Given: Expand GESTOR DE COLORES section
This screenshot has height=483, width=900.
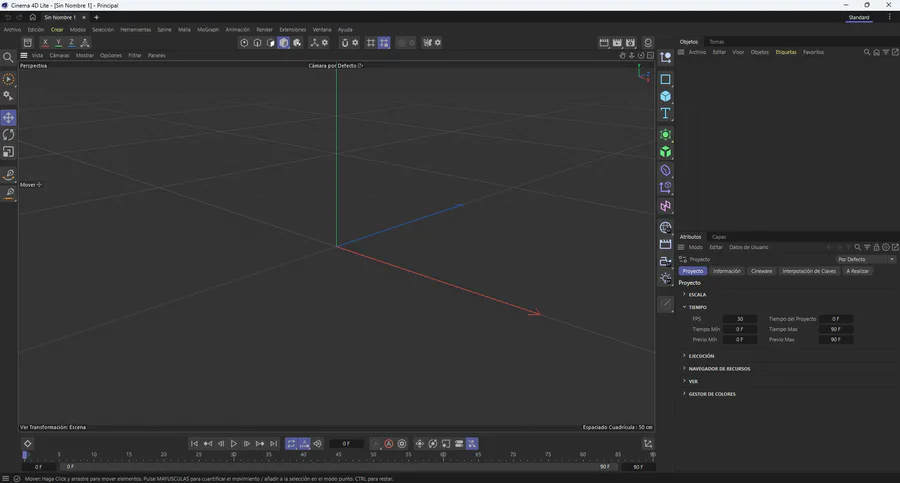Looking at the screenshot, I should coord(712,394).
